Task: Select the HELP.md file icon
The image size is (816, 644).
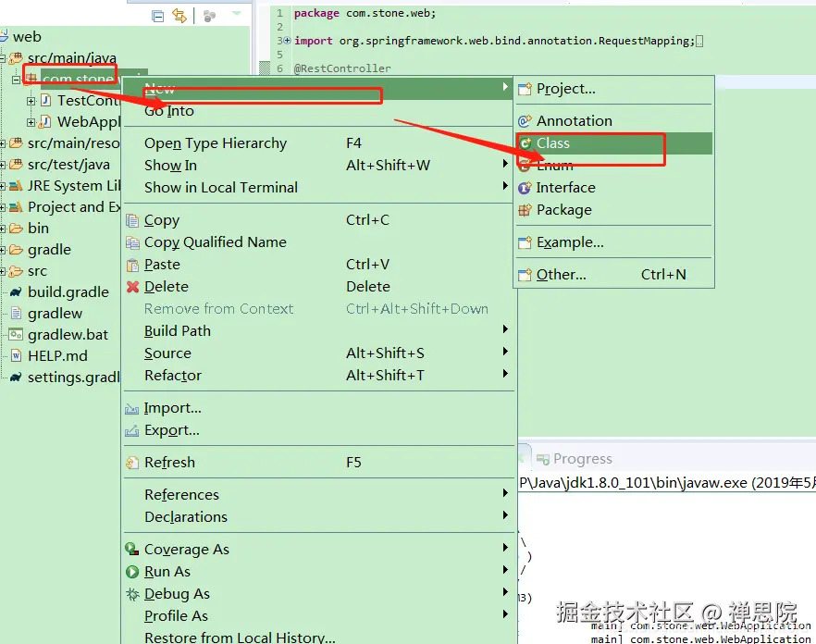Action: [16, 356]
